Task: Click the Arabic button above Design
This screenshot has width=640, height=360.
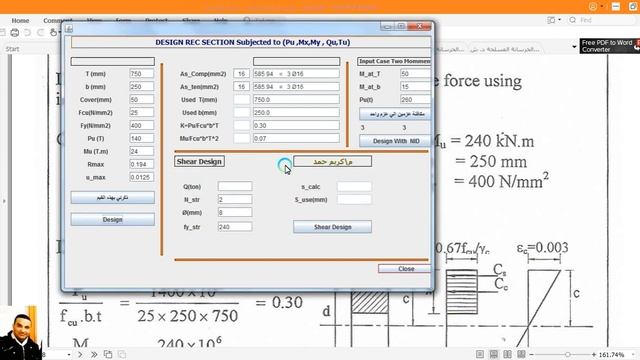Action: coord(113,198)
